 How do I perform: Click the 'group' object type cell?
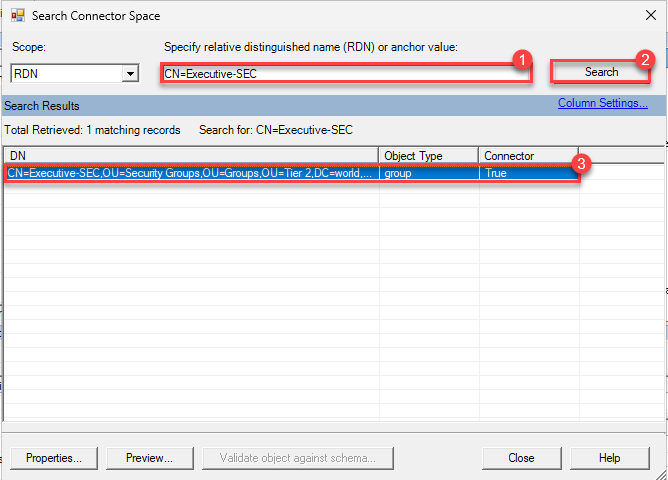[x=427, y=173]
